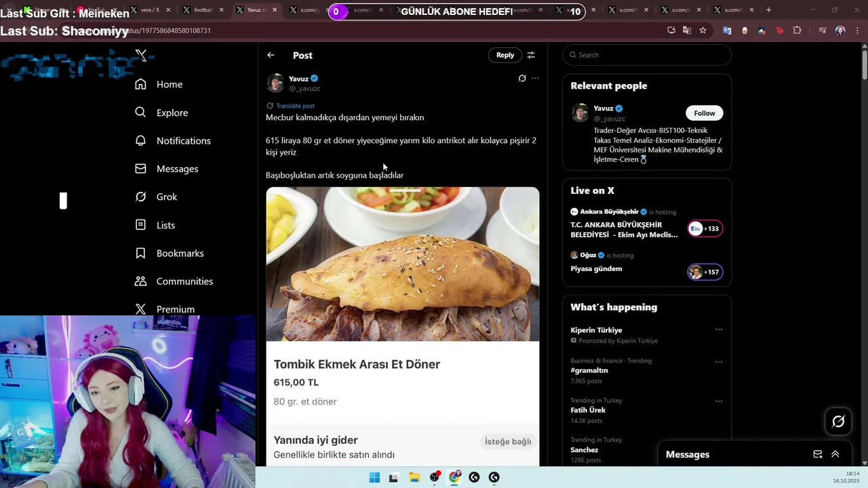Open Grok in the sidebar
The width and height of the screenshot is (868, 488).
(x=156, y=197)
